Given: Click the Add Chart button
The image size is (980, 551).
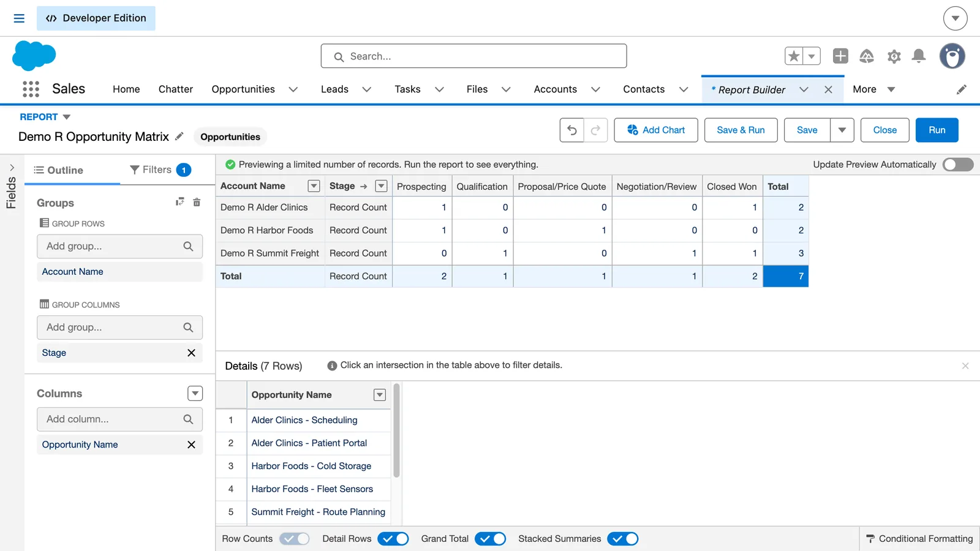Looking at the screenshot, I should 656,130.
